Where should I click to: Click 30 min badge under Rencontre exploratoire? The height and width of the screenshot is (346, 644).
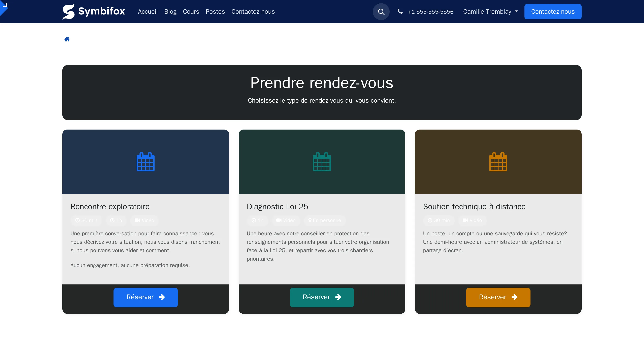pyautogui.click(x=86, y=220)
